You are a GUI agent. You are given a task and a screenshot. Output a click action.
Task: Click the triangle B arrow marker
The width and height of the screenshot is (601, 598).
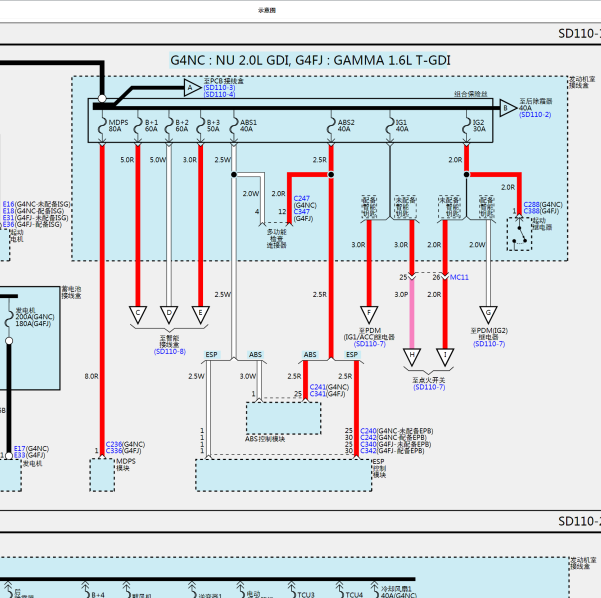[508, 108]
